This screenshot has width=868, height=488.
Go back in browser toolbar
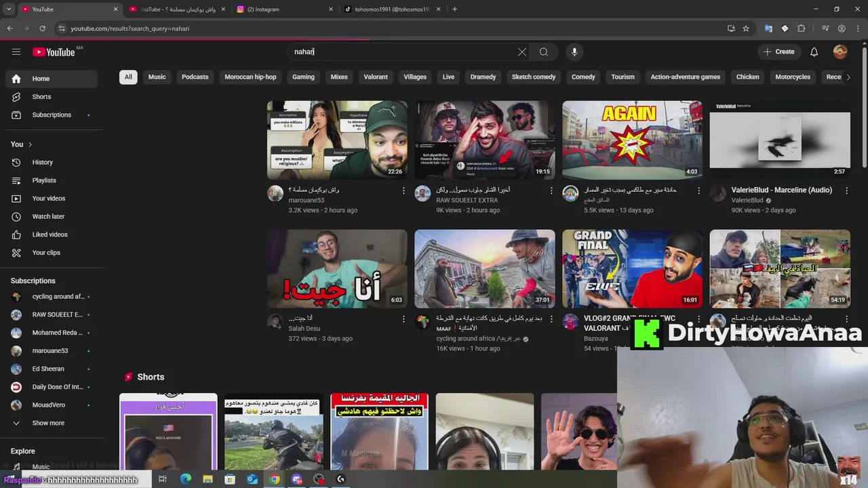click(9, 28)
